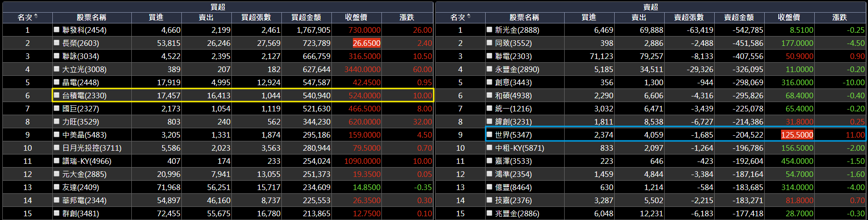Tick the checkbox for 國巨(2327)
Image resolution: width=868 pixels, height=220 pixels.
click(x=57, y=108)
